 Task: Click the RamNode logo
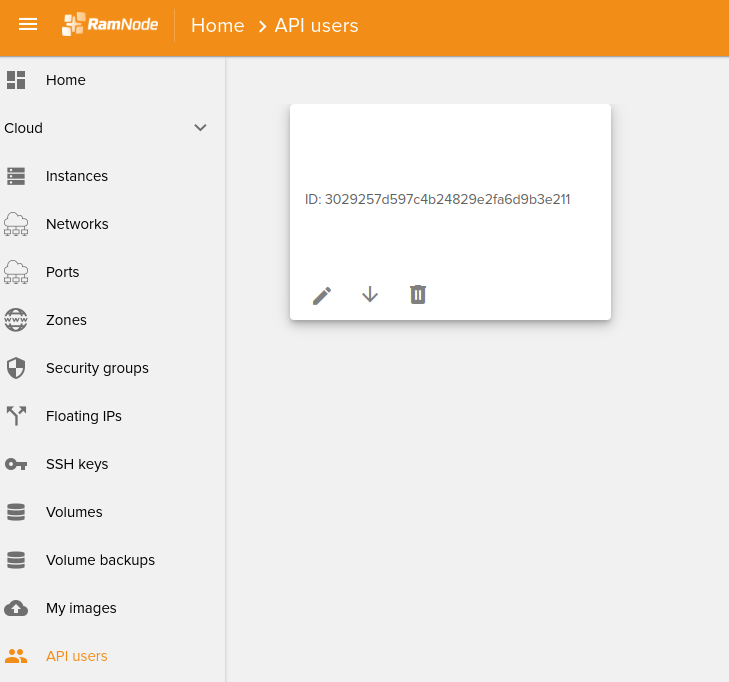click(110, 24)
